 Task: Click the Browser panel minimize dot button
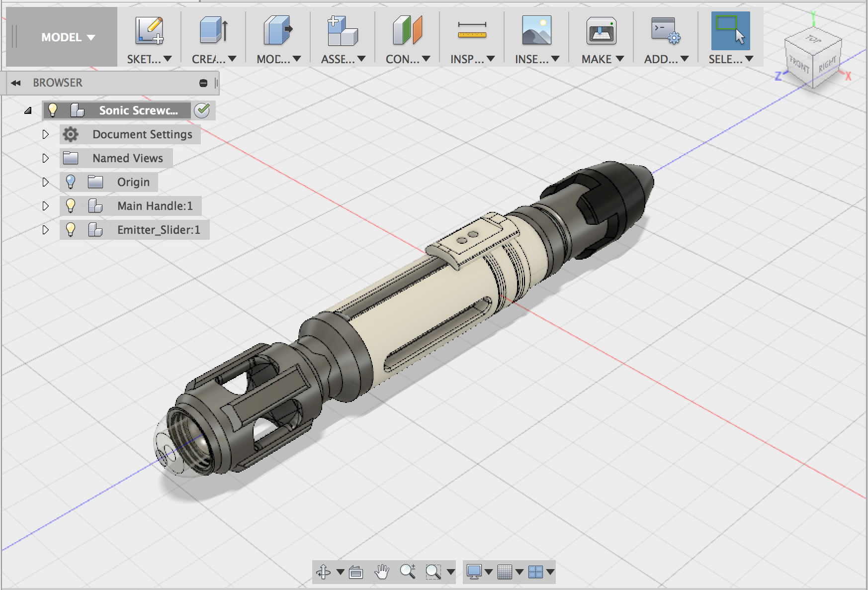(203, 83)
